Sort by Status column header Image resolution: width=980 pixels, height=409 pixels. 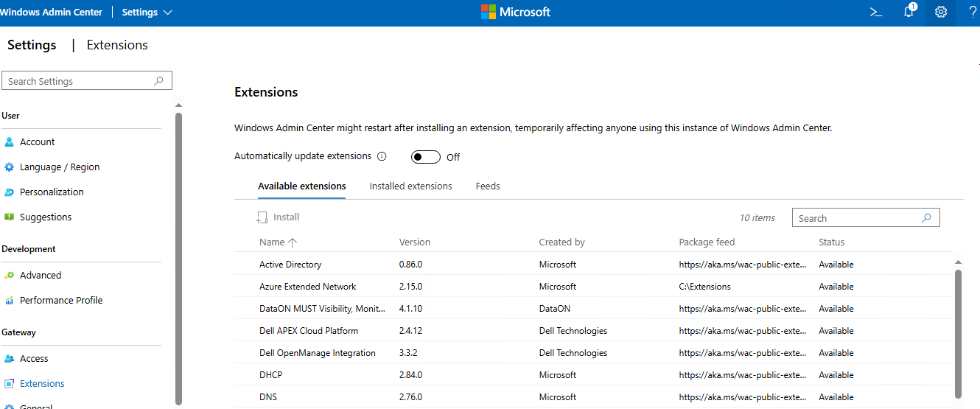point(832,242)
